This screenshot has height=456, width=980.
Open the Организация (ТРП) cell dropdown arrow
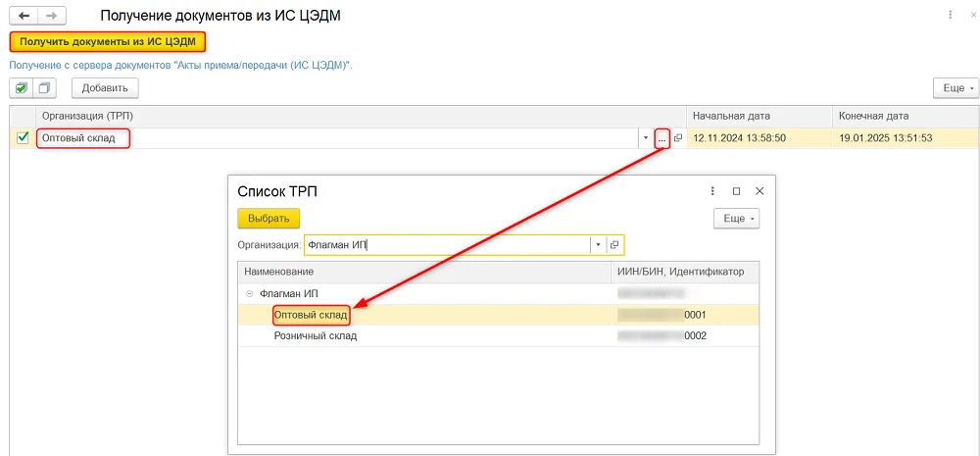(646, 138)
